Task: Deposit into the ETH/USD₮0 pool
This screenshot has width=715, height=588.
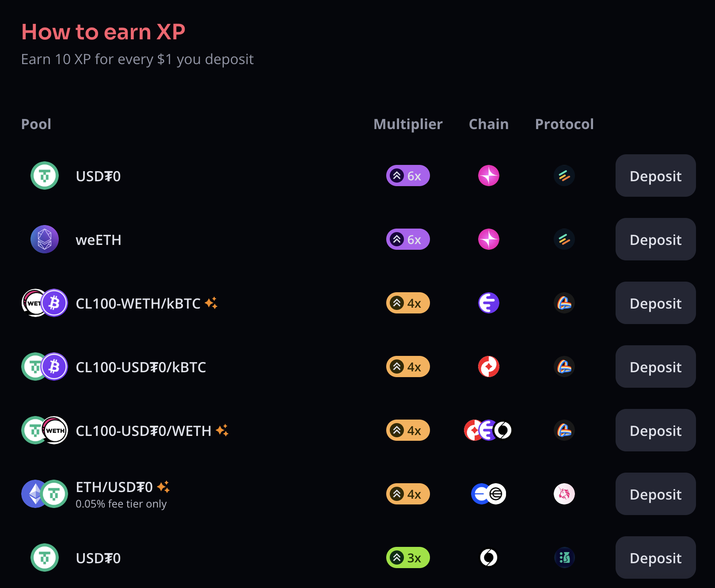Action: click(655, 494)
